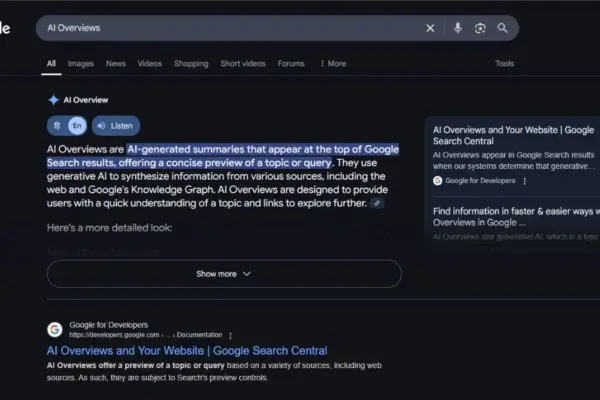The height and width of the screenshot is (400, 600).
Task: Expand the overview with Show more
Action: click(x=224, y=274)
